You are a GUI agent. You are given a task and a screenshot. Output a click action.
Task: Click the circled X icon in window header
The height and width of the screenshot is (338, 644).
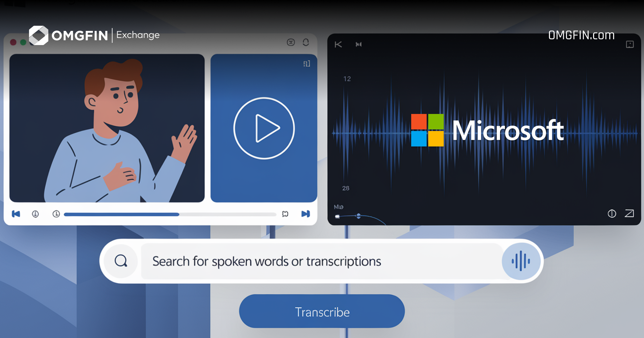click(291, 42)
